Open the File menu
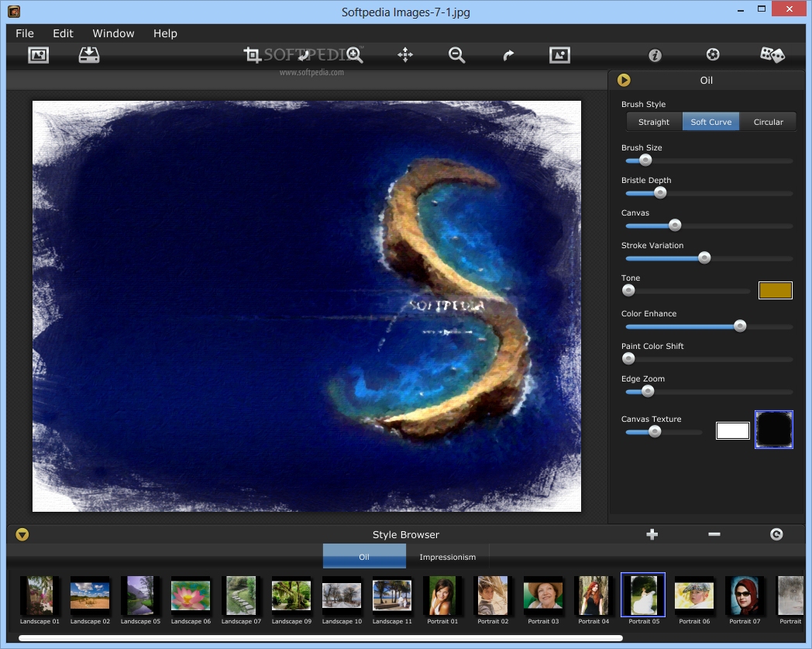The image size is (812, 649). point(25,33)
